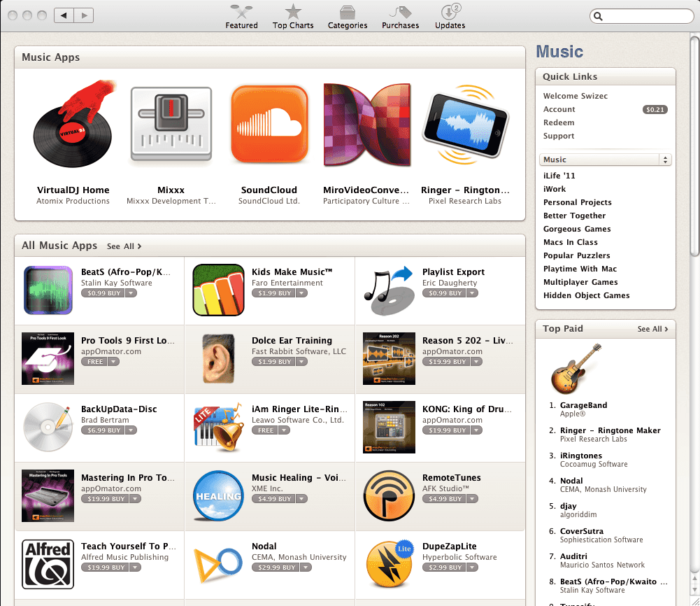700x606 pixels.
Task: Click the BeatS waveform app icon
Action: (48, 290)
